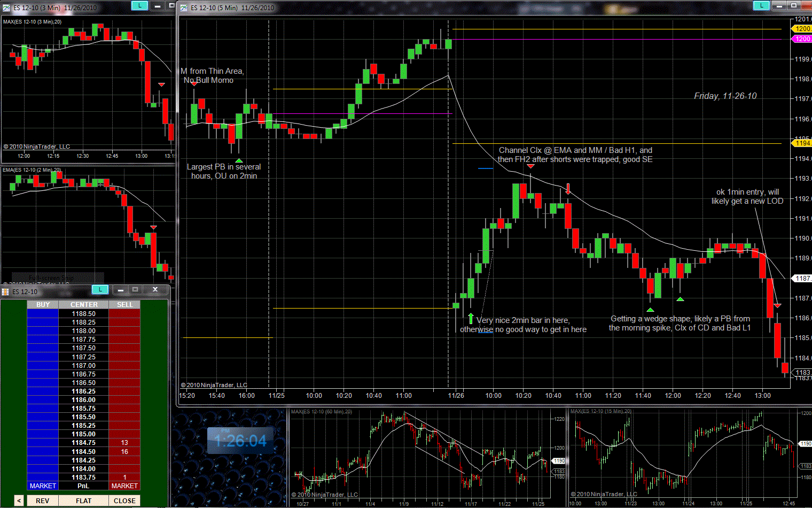The height and width of the screenshot is (508, 812).
Task: Click the ES 12-10 DOM grid icon
Action: point(5,291)
